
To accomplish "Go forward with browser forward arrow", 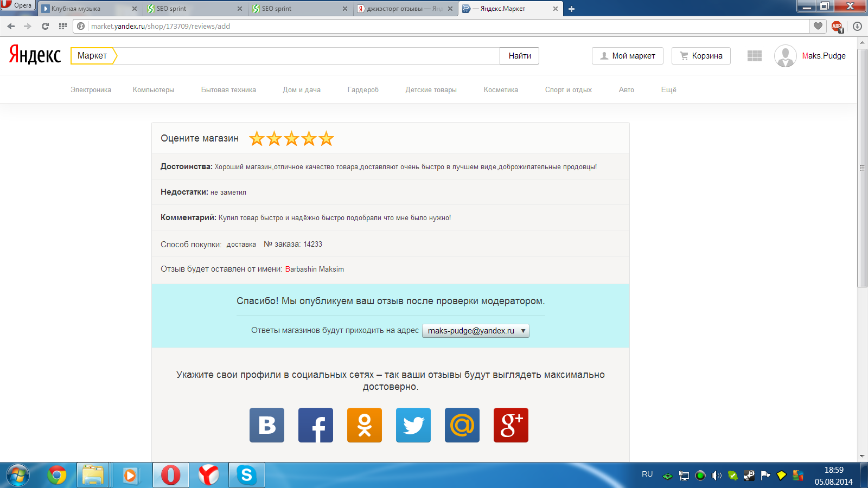I will pos(28,26).
